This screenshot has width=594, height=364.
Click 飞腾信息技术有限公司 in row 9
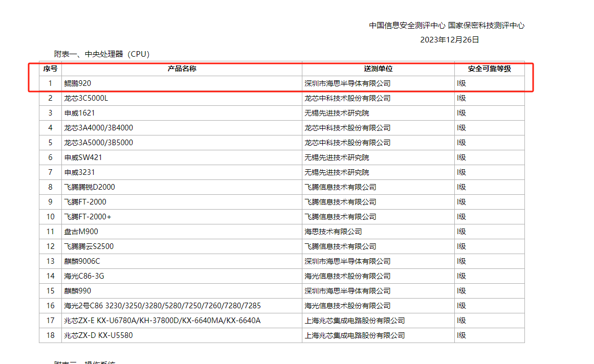click(x=340, y=201)
